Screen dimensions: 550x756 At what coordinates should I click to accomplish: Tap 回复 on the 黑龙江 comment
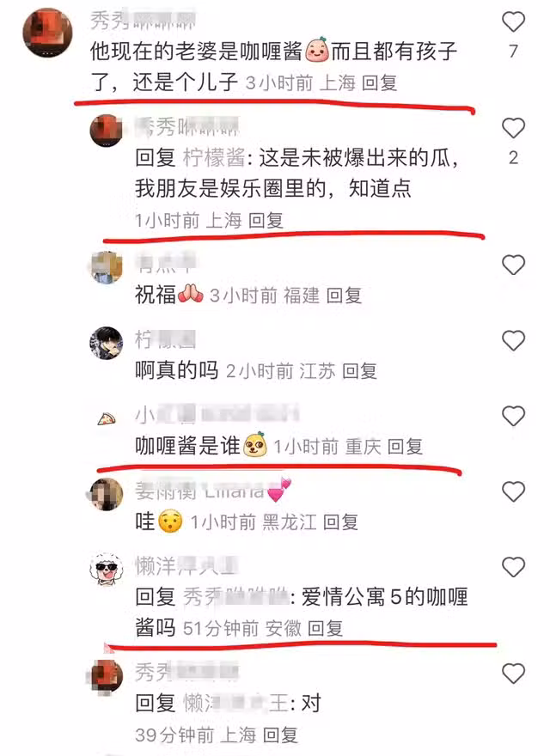340,522
